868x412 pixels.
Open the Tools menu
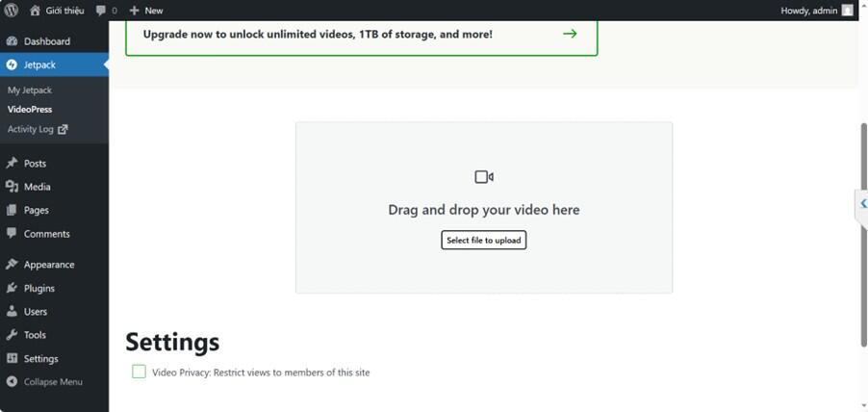[54, 334]
